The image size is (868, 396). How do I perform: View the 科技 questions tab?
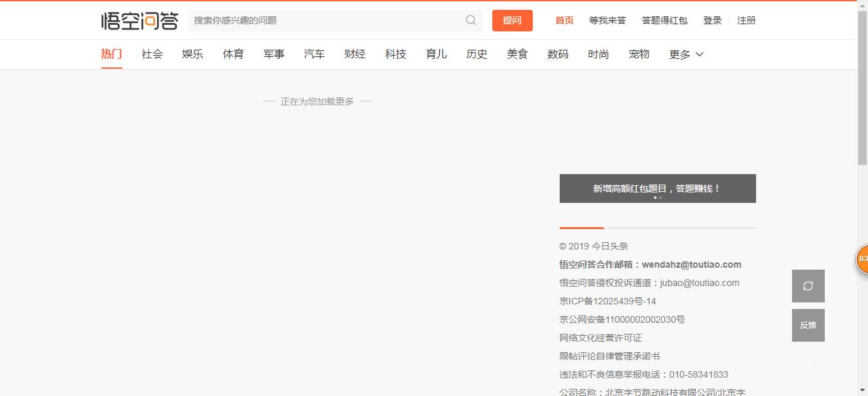pyautogui.click(x=395, y=54)
